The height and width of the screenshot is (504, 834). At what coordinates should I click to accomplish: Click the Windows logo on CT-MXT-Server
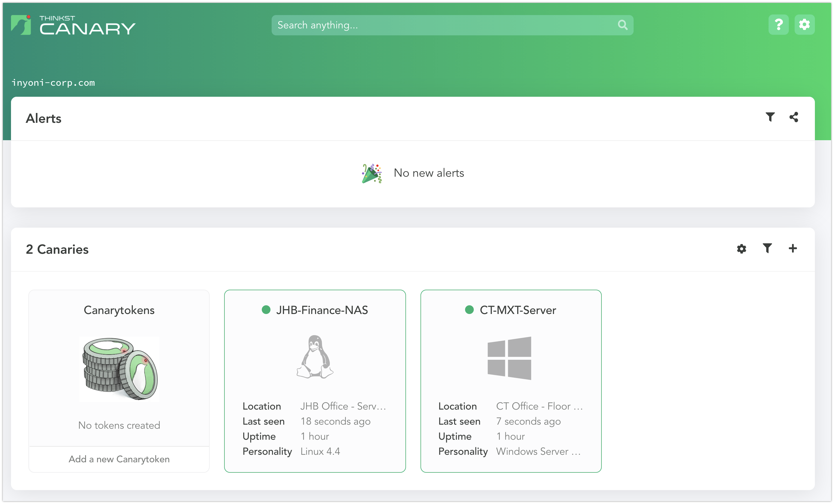point(509,358)
